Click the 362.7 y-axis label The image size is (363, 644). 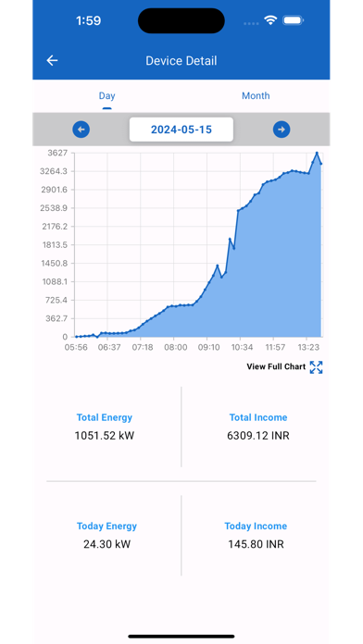(x=56, y=318)
